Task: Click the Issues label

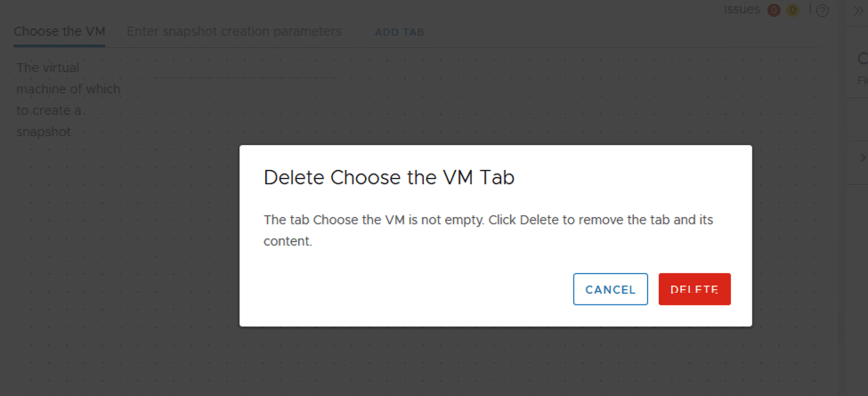Action: 742,9
